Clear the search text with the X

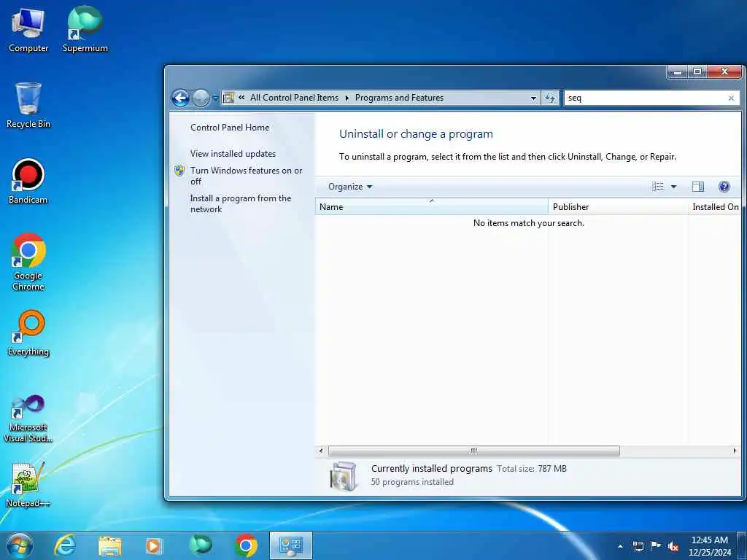point(731,98)
